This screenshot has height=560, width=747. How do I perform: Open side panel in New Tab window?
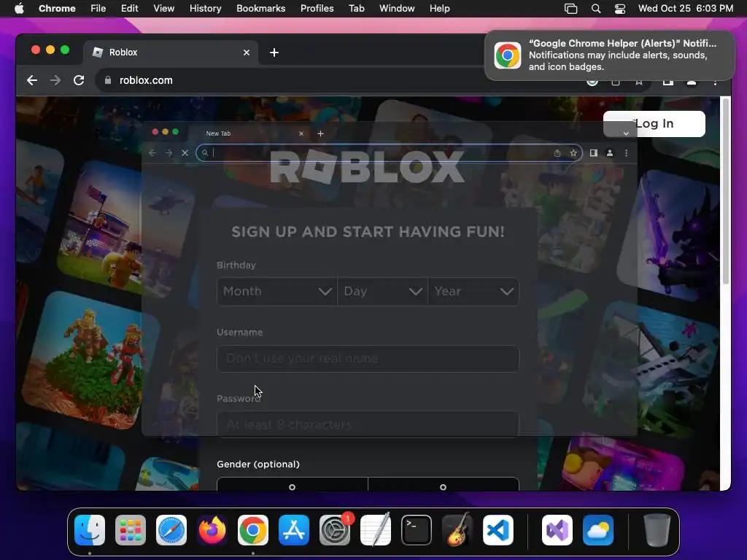point(594,153)
